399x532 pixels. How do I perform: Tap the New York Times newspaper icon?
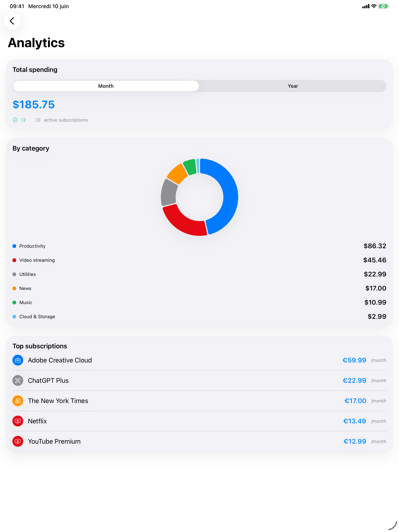pyautogui.click(x=18, y=401)
